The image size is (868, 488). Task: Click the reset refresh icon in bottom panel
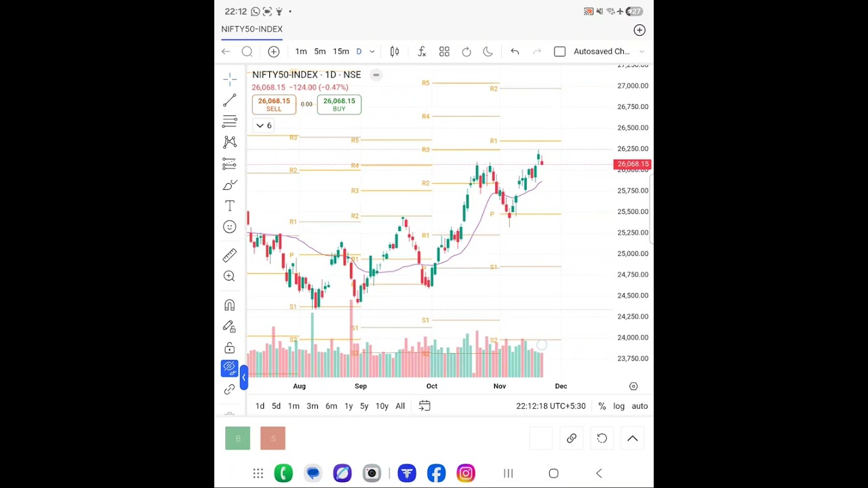click(601, 439)
